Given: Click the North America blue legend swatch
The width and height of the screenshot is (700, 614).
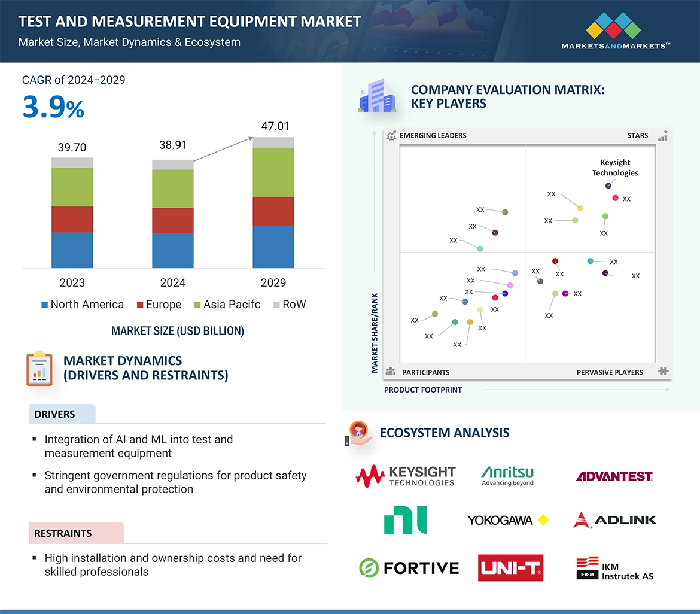Looking at the screenshot, I should coord(44,305).
